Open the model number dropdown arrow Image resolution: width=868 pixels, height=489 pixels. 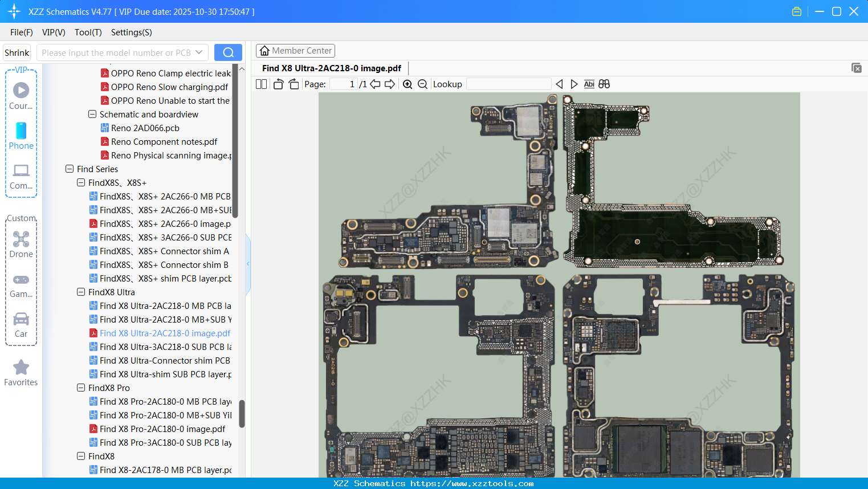tap(199, 52)
